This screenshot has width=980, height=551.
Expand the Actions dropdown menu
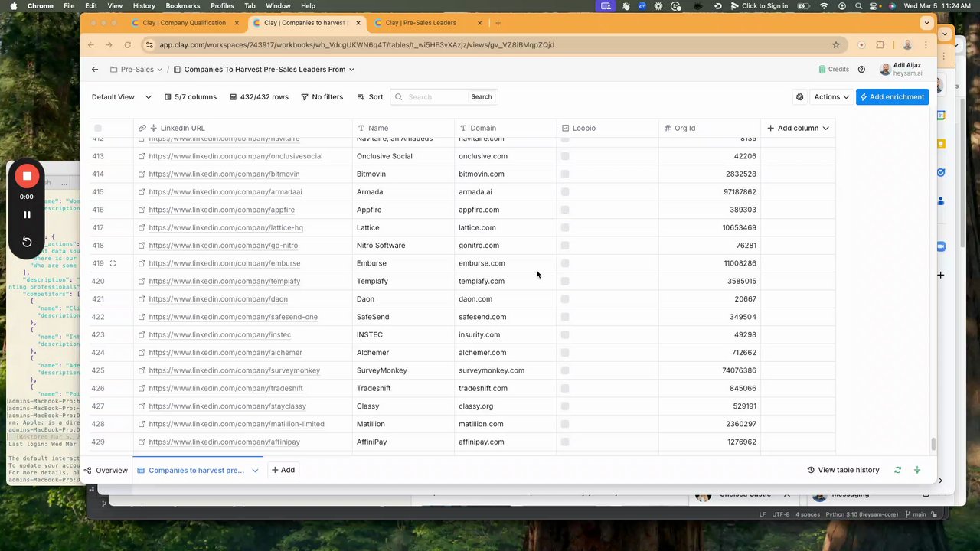[831, 97]
